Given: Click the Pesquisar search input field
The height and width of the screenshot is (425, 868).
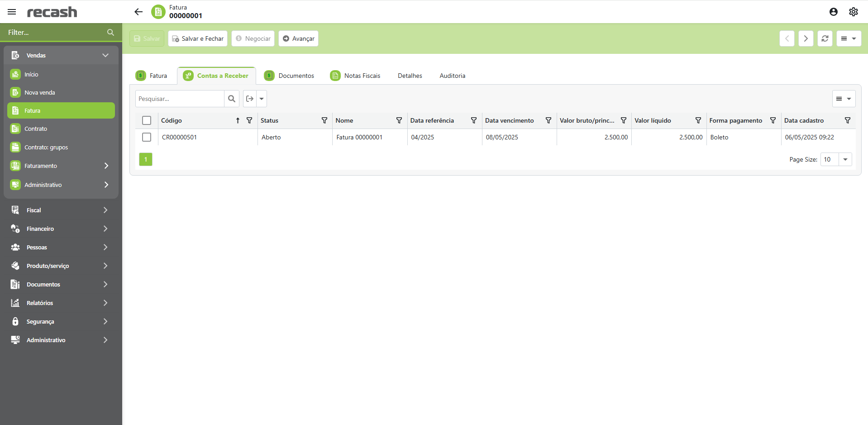Looking at the screenshot, I should click(x=180, y=99).
